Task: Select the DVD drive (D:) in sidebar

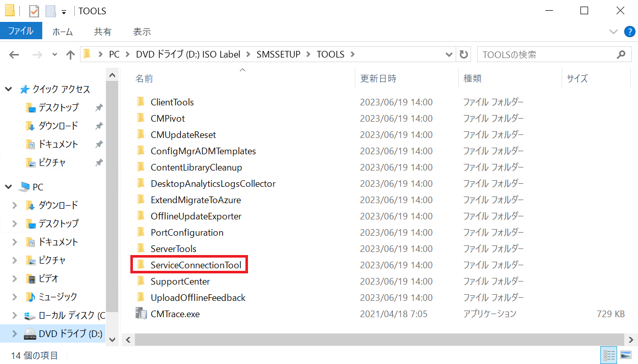Action: click(x=70, y=334)
